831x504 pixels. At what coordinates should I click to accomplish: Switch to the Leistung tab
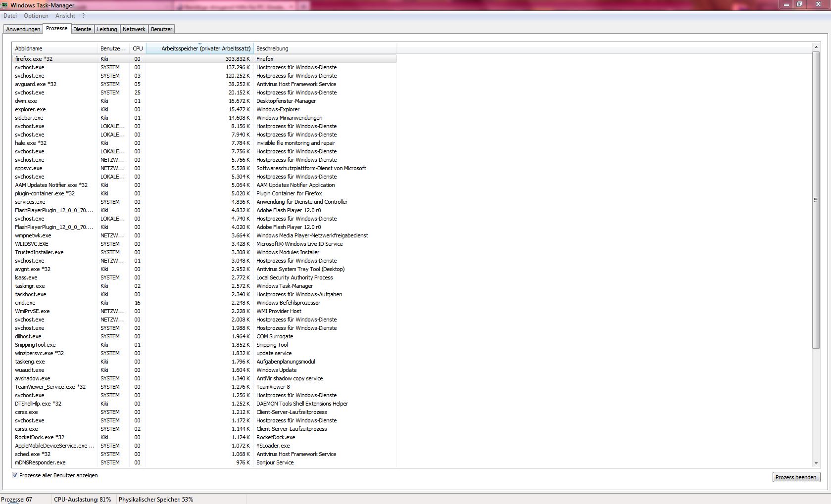107,29
